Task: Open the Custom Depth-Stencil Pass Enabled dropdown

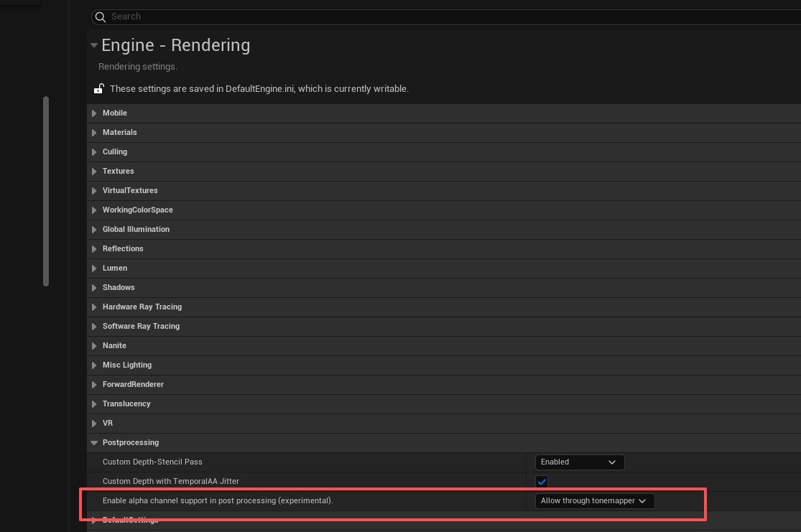Action: pyautogui.click(x=579, y=462)
